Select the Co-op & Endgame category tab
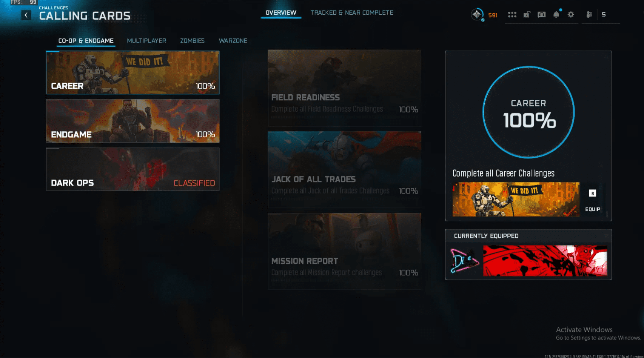 coord(86,41)
